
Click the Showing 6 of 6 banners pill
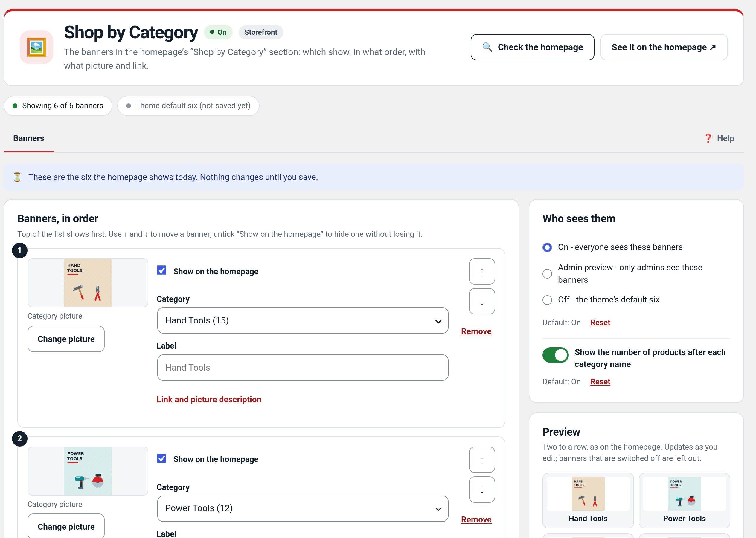point(58,106)
